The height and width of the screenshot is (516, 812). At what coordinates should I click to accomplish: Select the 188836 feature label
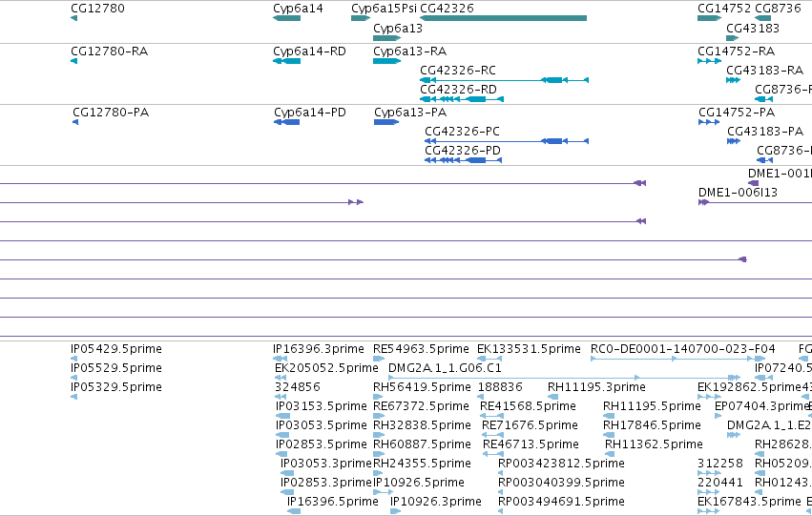tap(500, 387)
